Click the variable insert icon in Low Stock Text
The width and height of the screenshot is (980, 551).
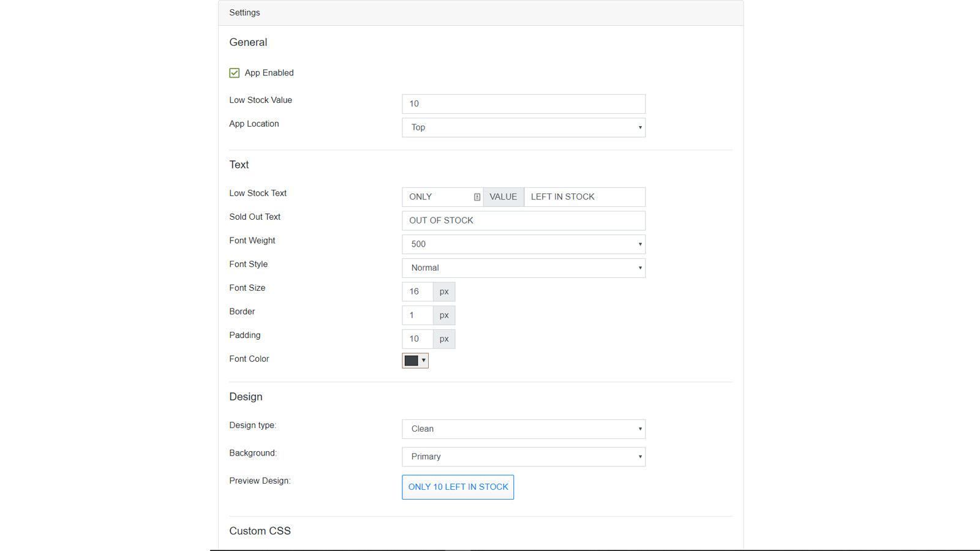(x=477, y=197)
